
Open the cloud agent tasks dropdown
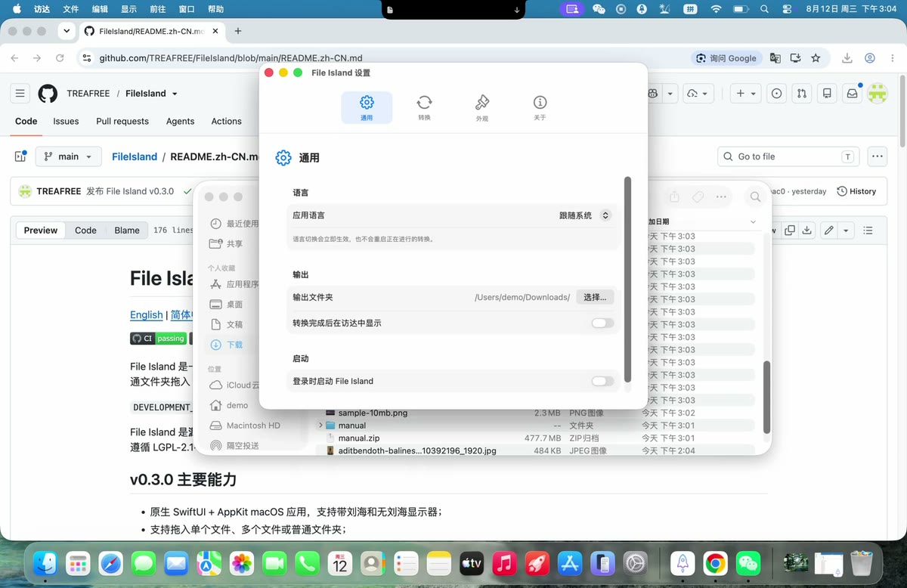pyautogui.click(x=698, y=94)
